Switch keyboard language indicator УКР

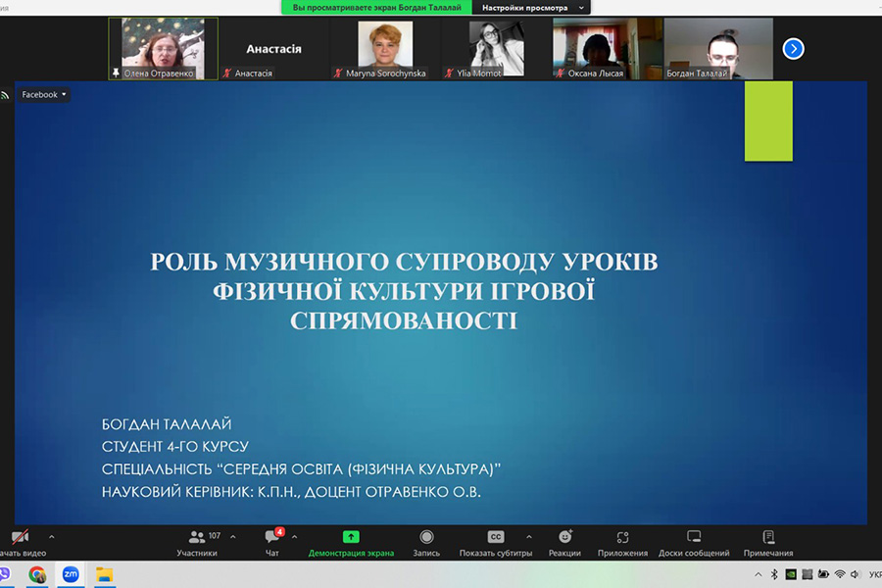pos(875,574)
